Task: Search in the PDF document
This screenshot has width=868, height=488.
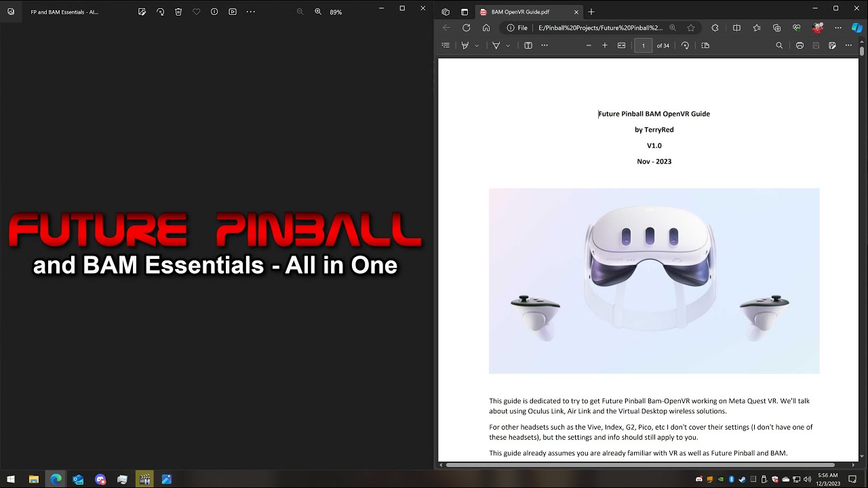Action: coord(779,45)
